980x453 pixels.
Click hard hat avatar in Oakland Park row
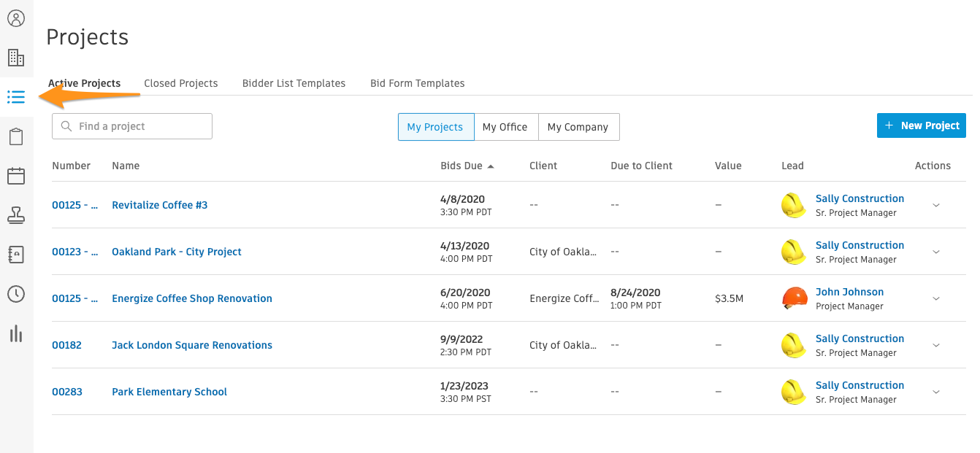(x=793, y=252)
